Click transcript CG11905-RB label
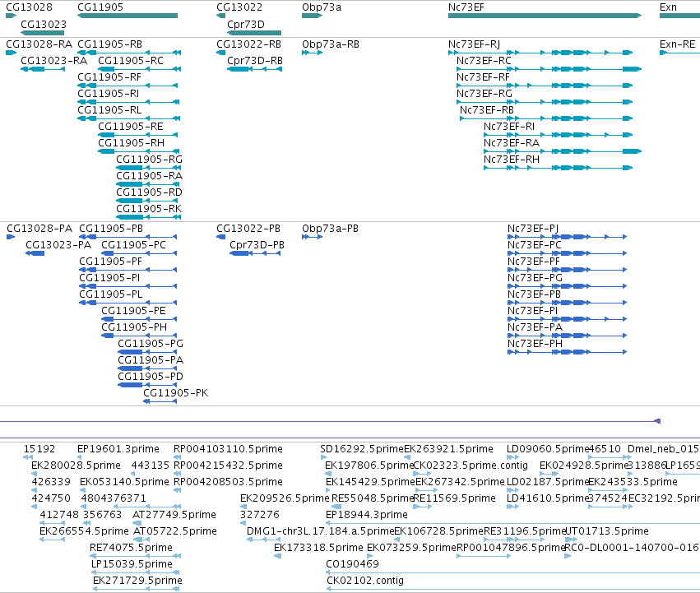This screenshot has height=593, width=700. [x=110, y=44]
